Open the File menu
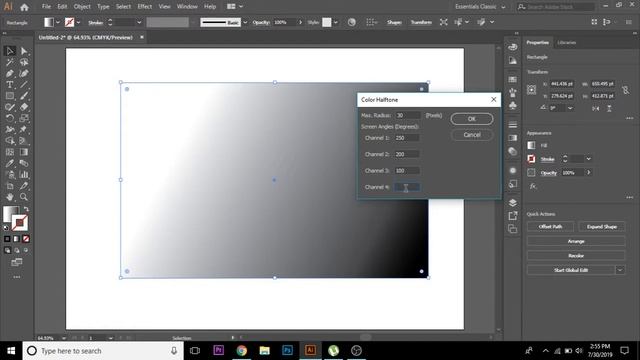 tap(46, 7)
